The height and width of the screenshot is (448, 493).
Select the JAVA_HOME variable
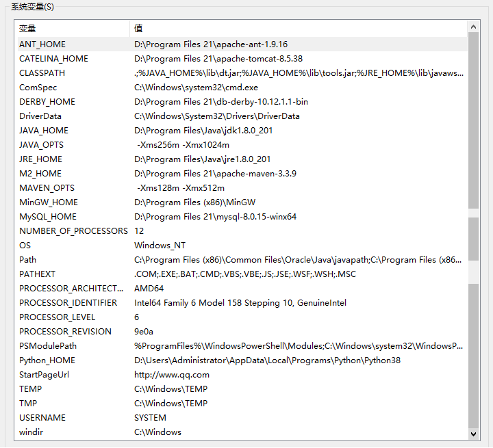pyautogui.click(x=242, y=131)
